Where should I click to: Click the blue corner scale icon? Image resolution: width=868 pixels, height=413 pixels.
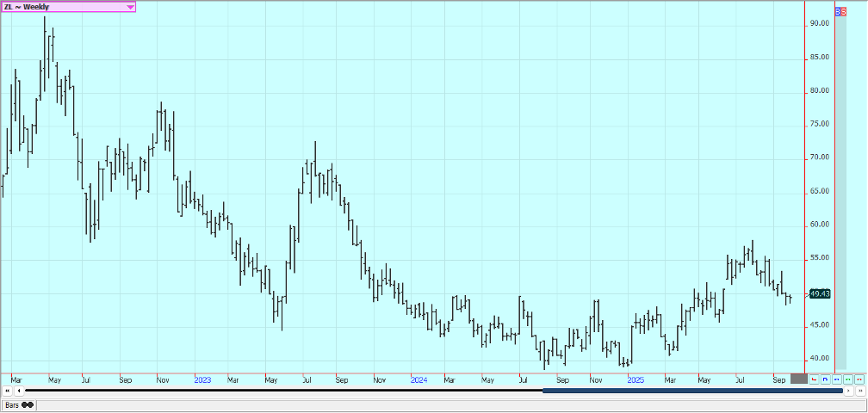[x=825, y=379]
